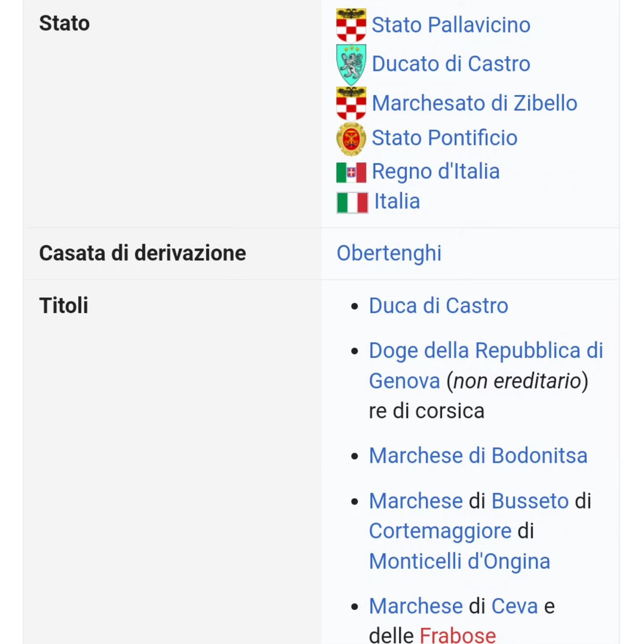Click the Marchesato di Zibello checkered crest icon

pyautogui.click(x=351, y=103)
